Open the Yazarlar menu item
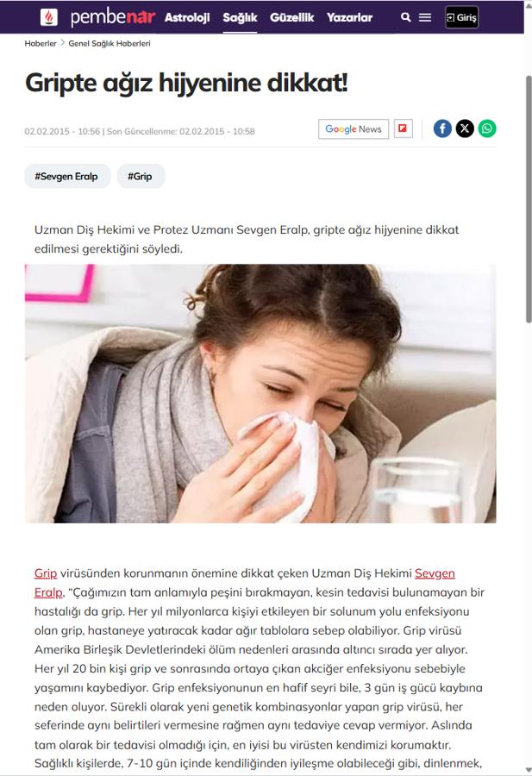This screenshot has width=532, height=776. coord(349,18)
